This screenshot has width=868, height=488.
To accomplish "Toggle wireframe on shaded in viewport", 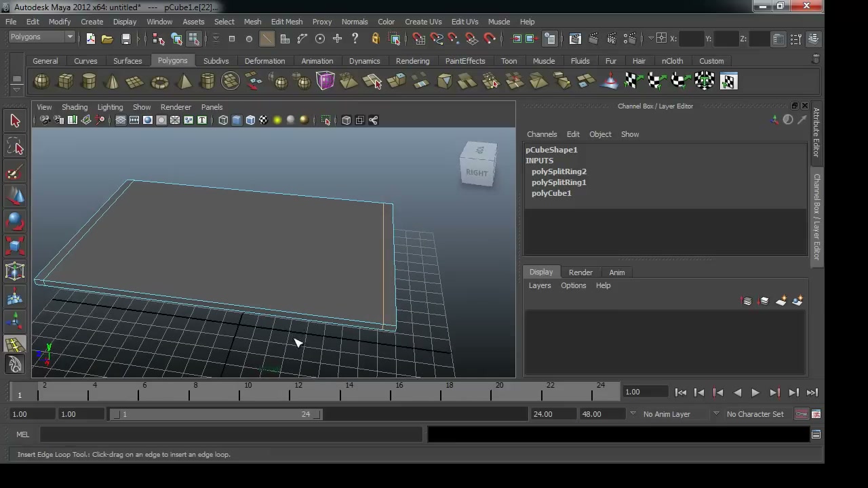I will coord(250,120).
